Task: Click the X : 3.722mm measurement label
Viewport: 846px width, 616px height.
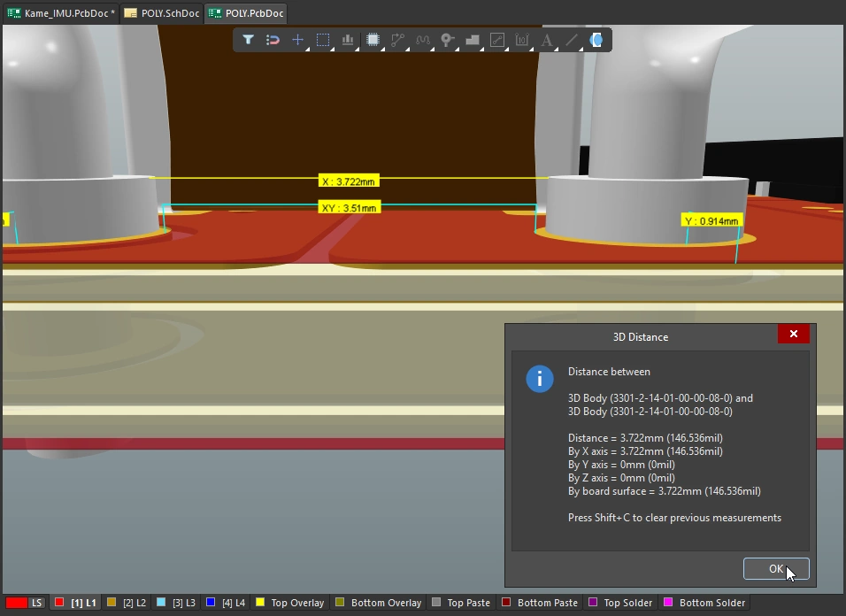Action: pos(349,181)
